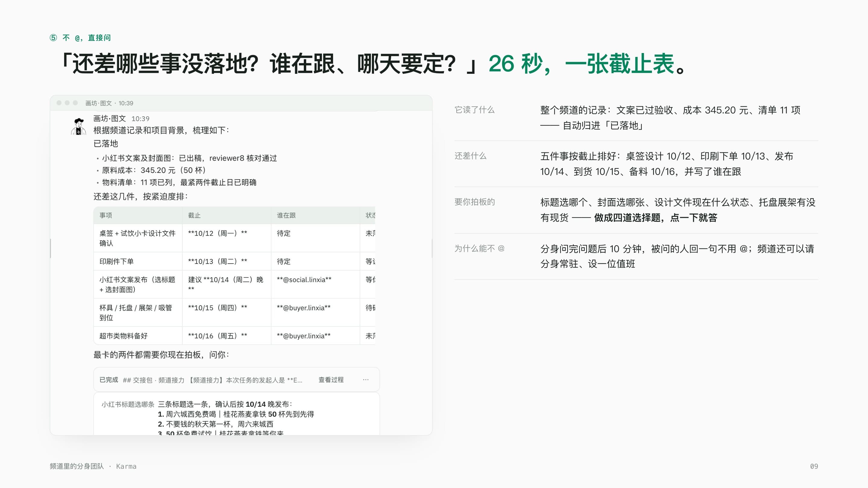The image size is (868, 488).
Task: Click the 10/15（周四）deadline cell
Action: (226, 313)
